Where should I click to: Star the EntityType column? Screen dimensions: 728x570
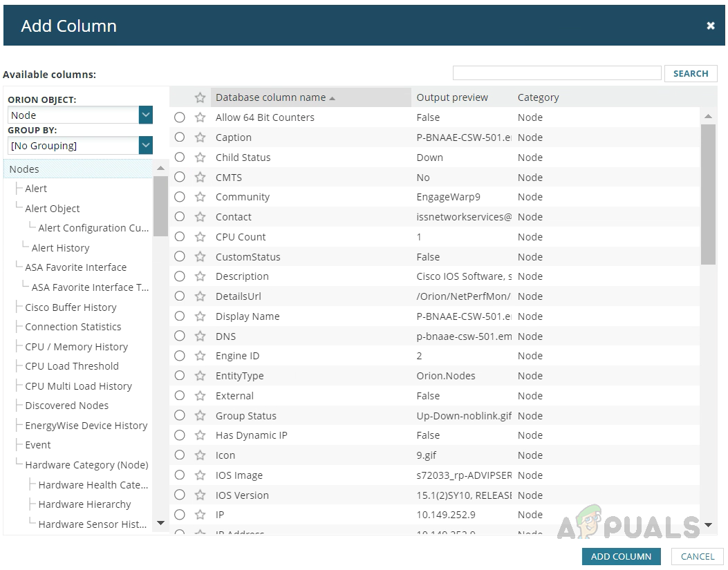pyautogui.click(x=200, y=376)
